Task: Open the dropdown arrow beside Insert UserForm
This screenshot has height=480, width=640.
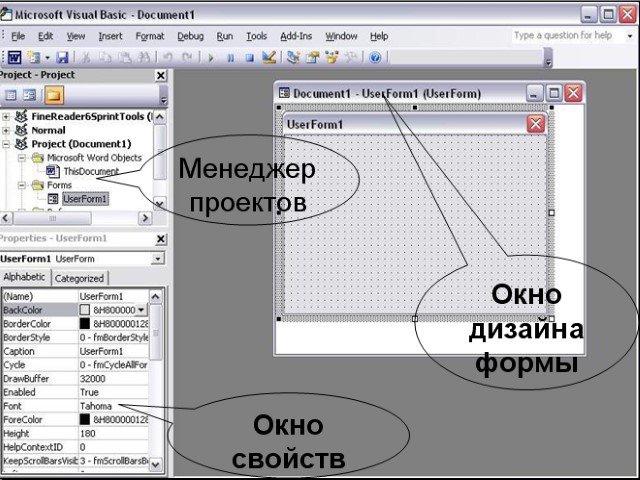Action: click(x=47, y=58)
